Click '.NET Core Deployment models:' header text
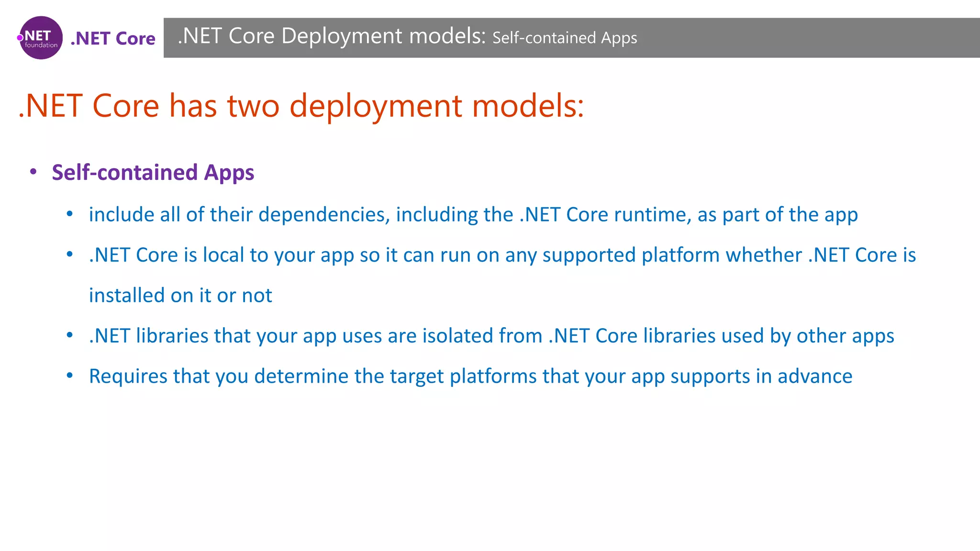This screenshot has height=551, width=980. 331,36
